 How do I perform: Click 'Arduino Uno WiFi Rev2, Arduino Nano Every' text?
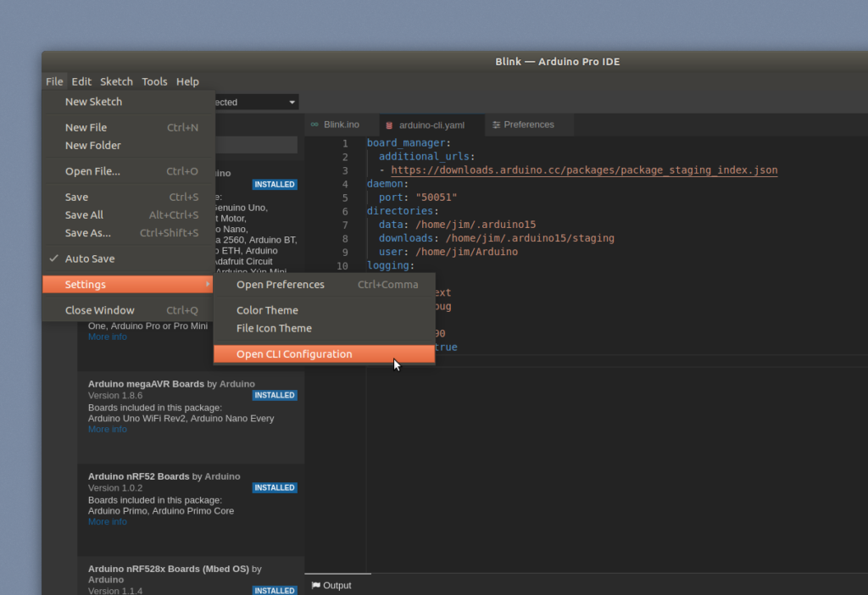[181, 419]
